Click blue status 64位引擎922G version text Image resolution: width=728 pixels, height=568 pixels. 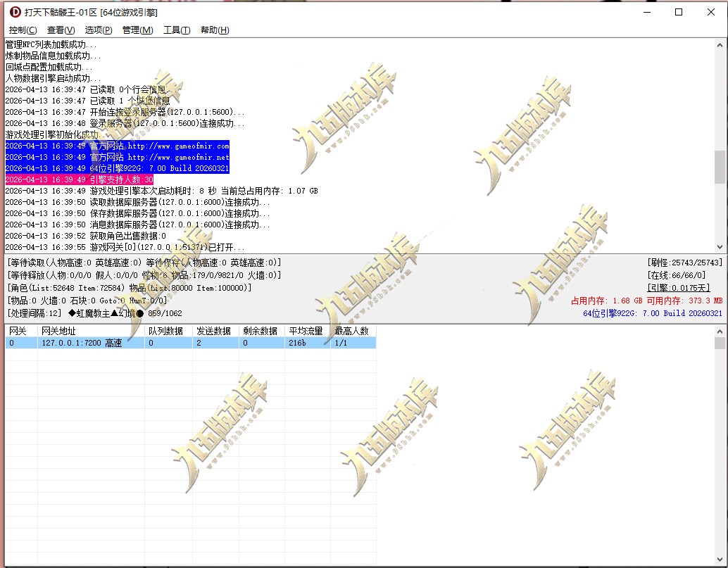click(x=653, y=313)
